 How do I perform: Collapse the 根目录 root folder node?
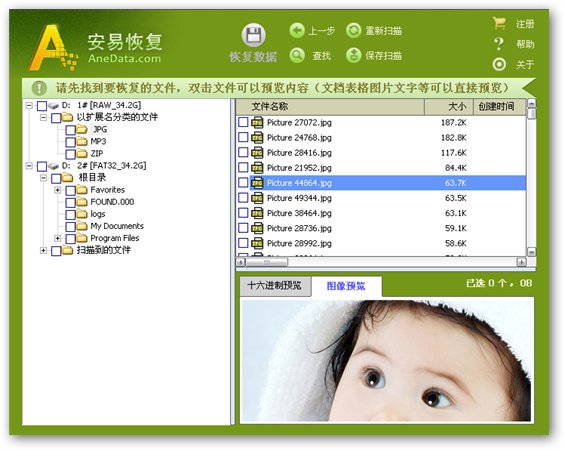43,178
